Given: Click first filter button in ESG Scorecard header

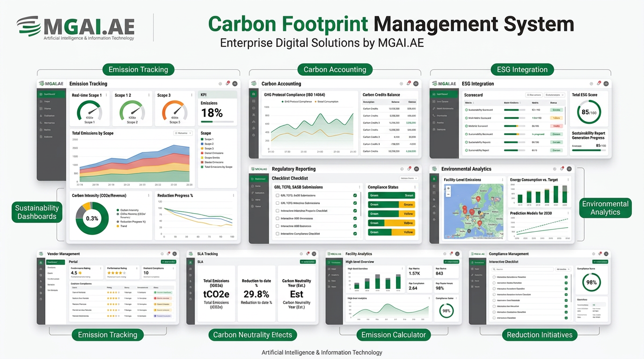Looking at the screenshot, I should (534, 95).
